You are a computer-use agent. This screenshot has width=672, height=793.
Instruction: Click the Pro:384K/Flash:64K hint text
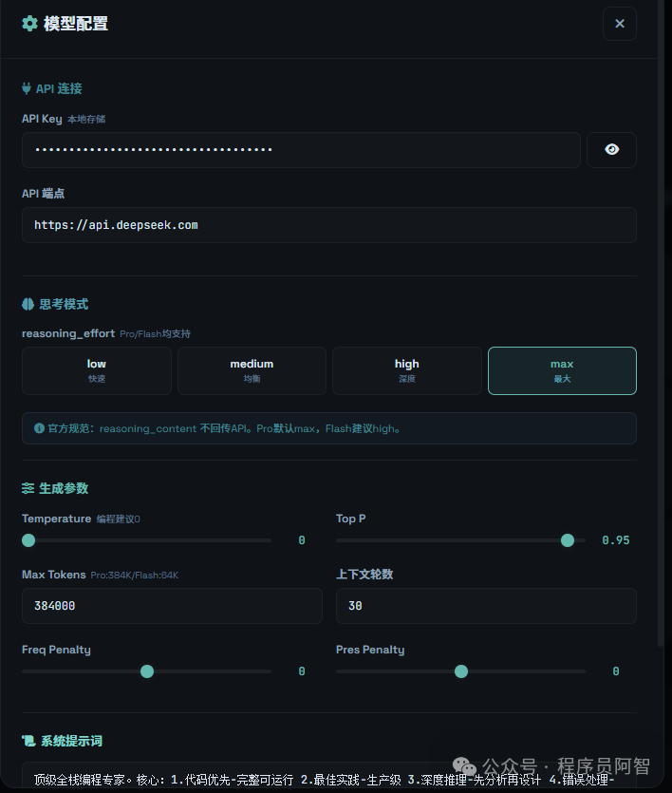pyautogui.click(x=135, y=575)
